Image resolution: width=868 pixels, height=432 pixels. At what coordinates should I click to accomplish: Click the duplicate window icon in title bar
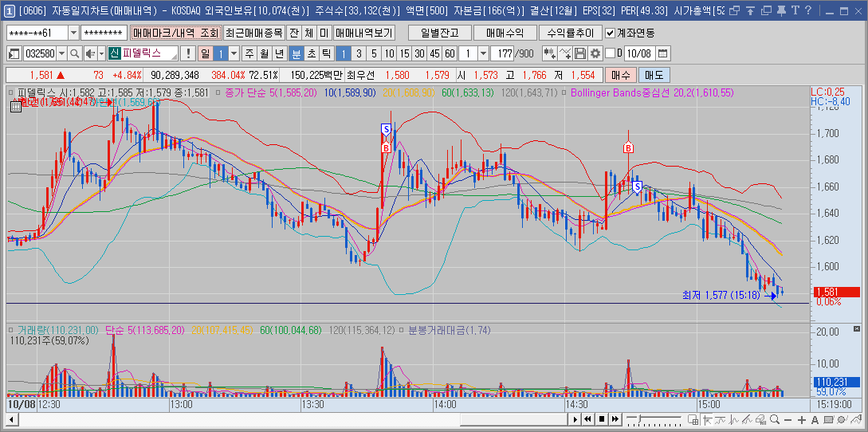pos(767,11)
